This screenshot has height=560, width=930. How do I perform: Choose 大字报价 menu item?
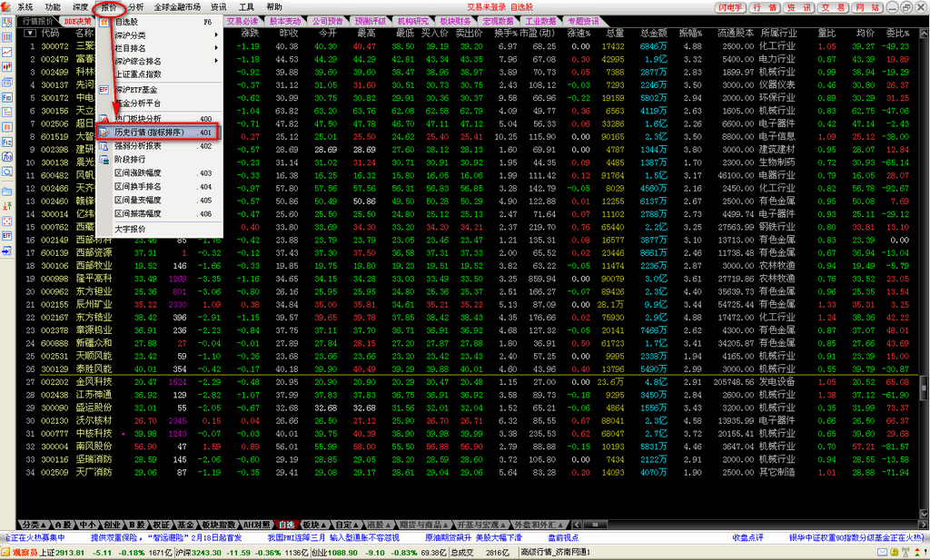coord(160,229)
